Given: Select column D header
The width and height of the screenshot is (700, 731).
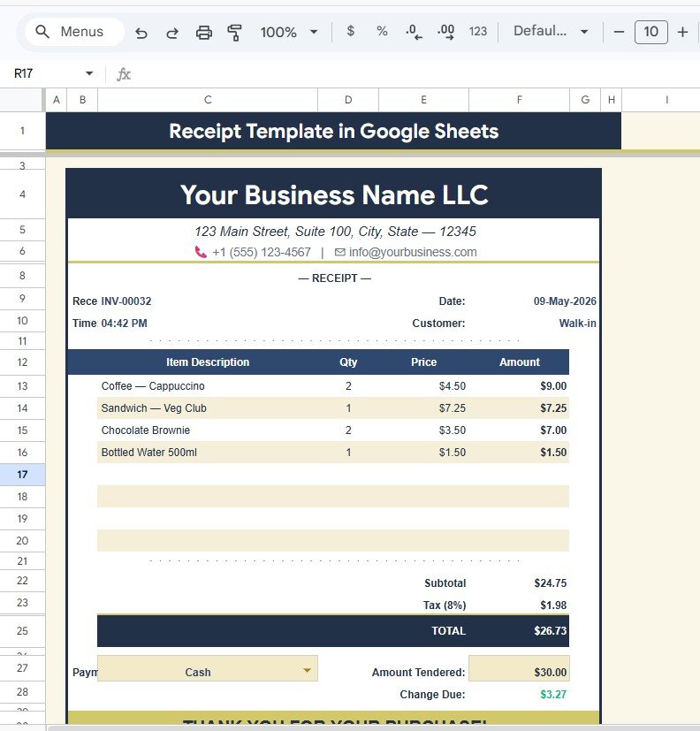Looking at the screenshot, I should [x=348, y=100].
